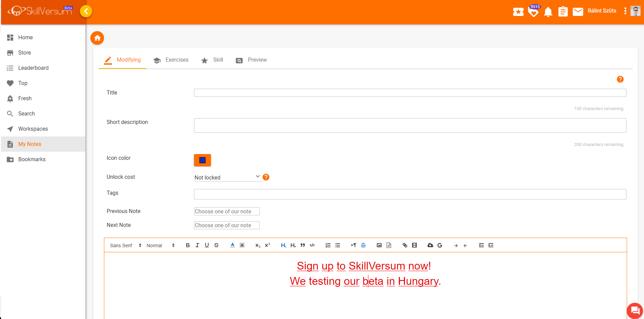Increase the paragraph indent
This screenshot has height=319, width=644.
[x=491, y=245]
